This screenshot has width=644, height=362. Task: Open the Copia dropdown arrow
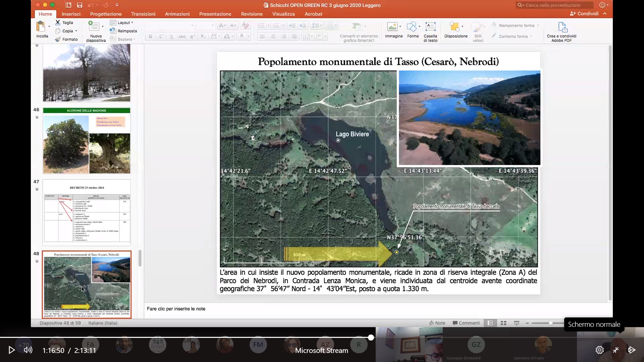click(x=76, y=31)
